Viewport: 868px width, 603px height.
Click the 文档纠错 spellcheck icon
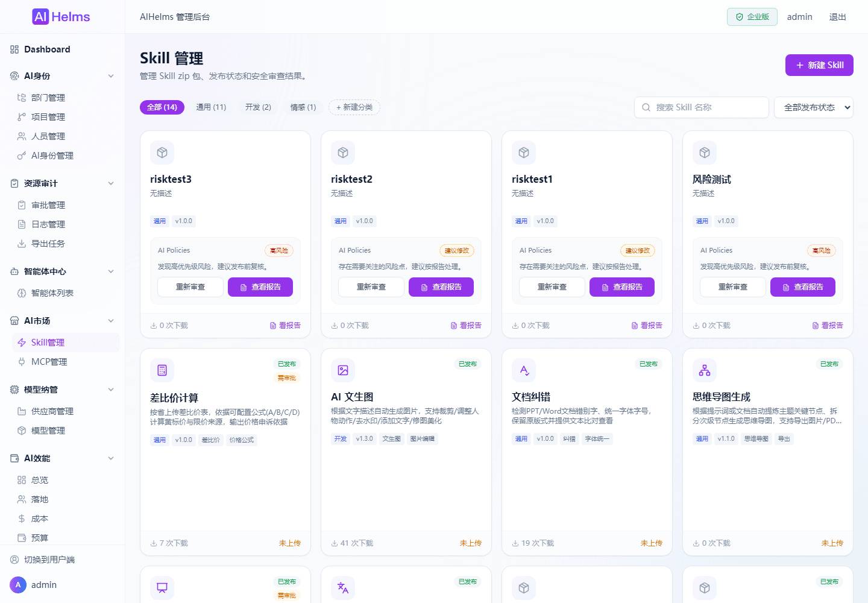524,370
